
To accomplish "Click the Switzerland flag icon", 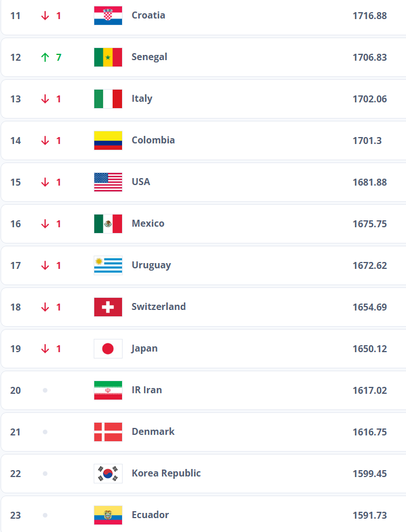I will point(108,307).
